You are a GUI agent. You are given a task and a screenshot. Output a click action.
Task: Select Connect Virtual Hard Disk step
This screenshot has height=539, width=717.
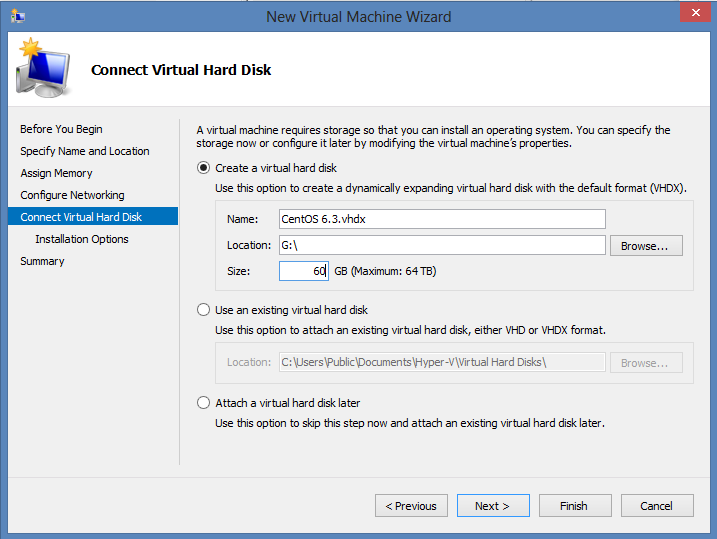pos(81,217)
